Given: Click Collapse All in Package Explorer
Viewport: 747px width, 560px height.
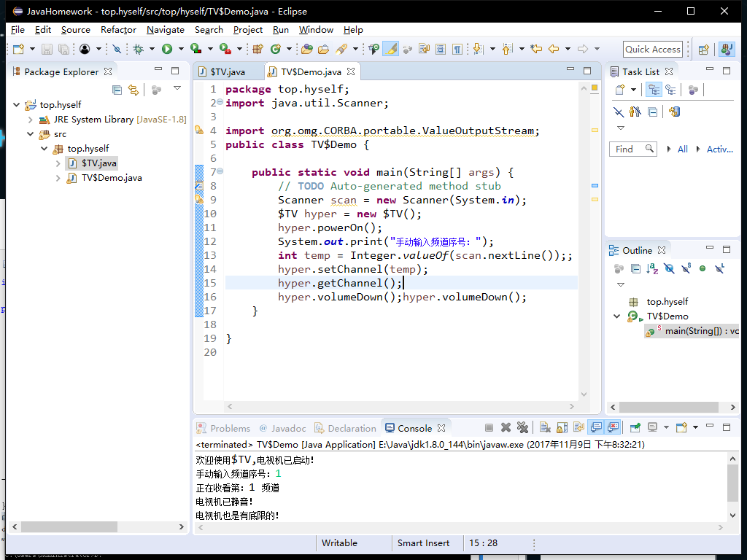Looking at the screenshot, I should [x=117, y=90].
